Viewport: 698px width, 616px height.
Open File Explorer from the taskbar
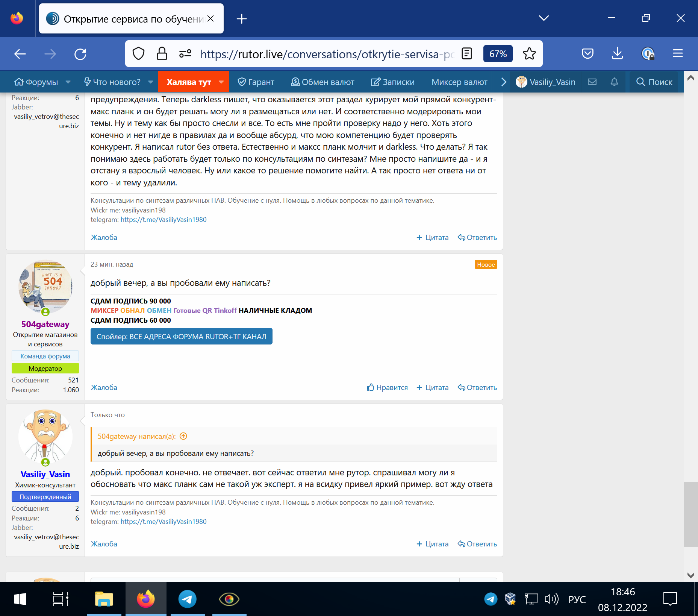(104, 599)
